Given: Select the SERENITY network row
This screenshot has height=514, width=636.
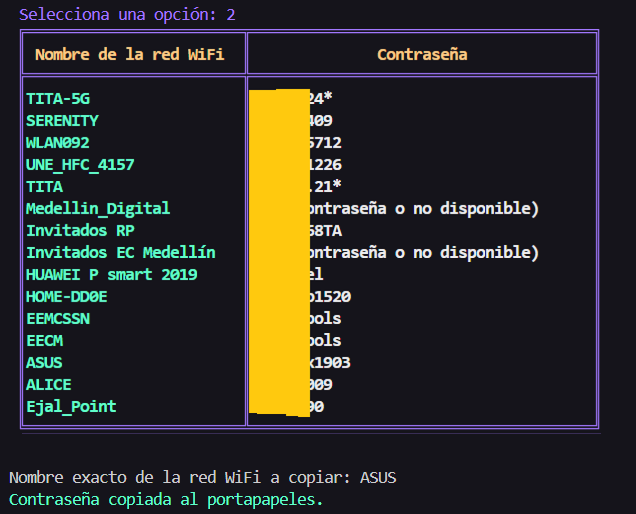Looking at the screenshot, I should [x=62, y=121].
